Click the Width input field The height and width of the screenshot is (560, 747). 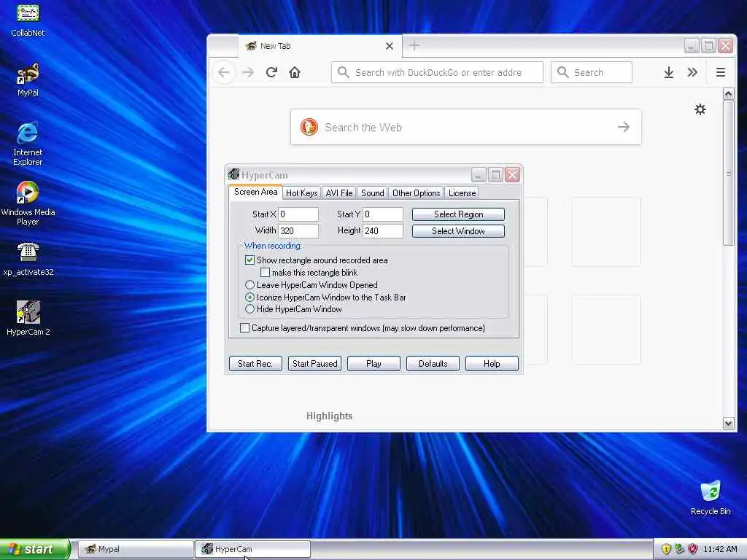298,231
